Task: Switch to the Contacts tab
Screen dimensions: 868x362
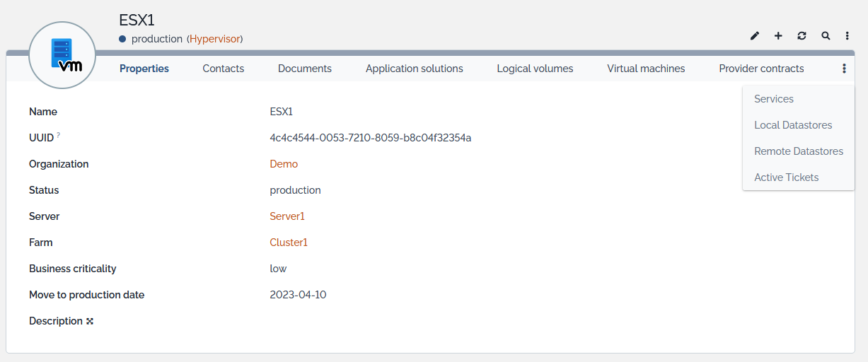Action: 223,69
